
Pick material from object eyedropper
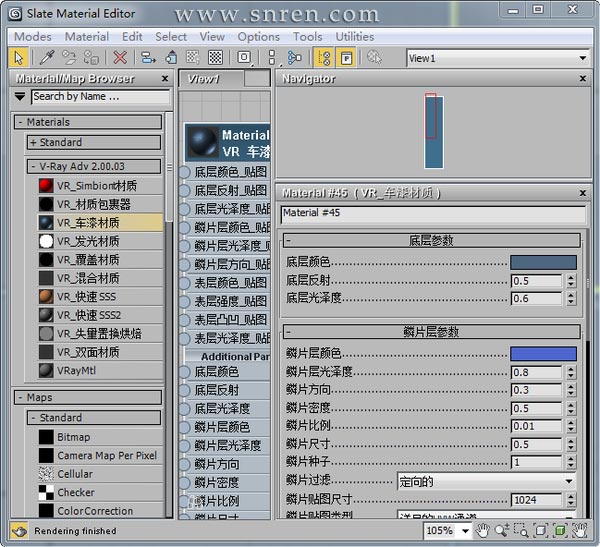point(47,58)
